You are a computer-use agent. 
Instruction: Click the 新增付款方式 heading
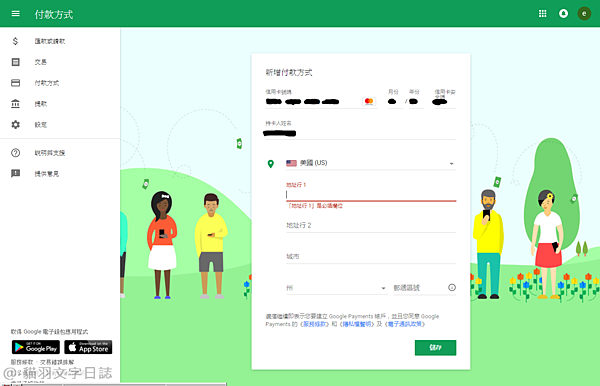(x=289, y=72)
